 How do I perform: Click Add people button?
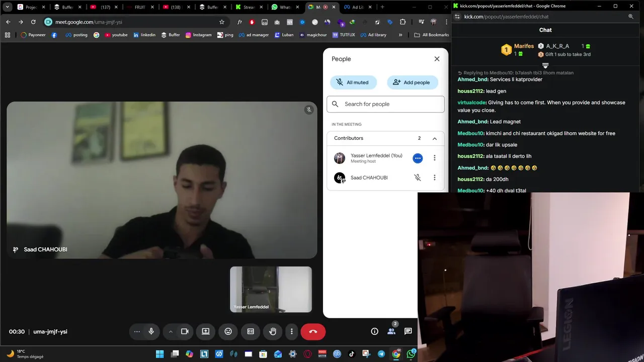pyautogui.click(x=413, y=82)
